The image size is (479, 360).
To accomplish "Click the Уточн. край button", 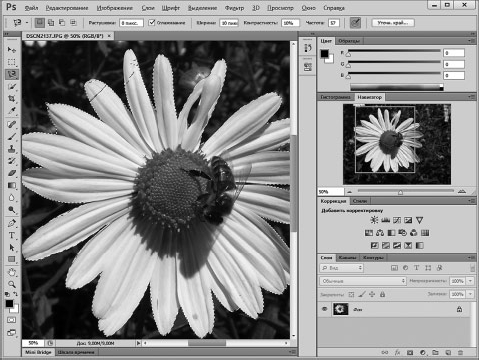I will coord(393,23).
